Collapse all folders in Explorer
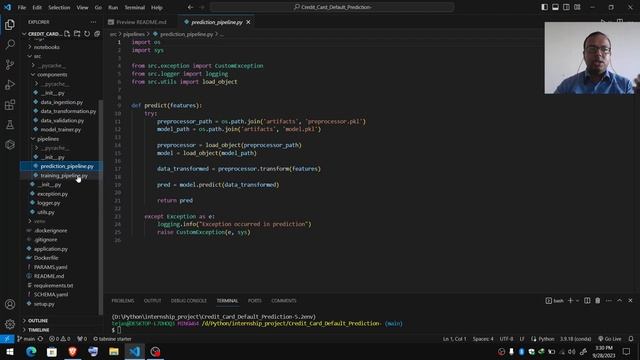The image size is (640, 360). point(97,34)
